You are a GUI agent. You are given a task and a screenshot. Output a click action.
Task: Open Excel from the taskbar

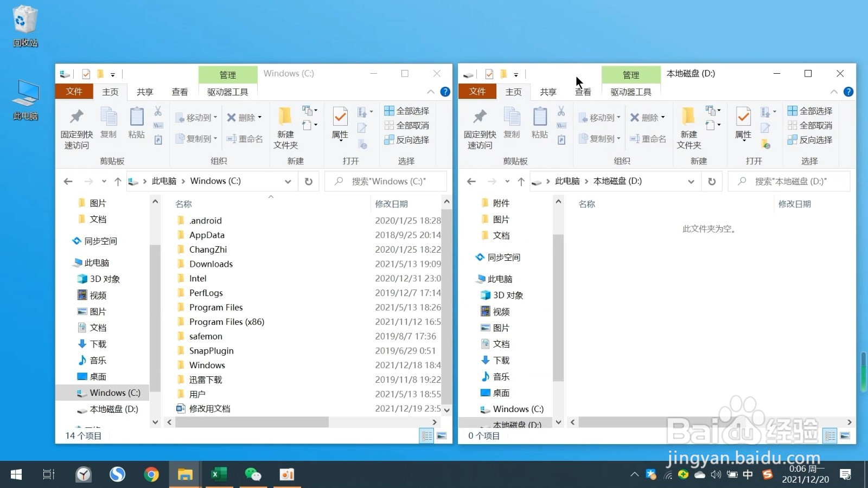[x=219, y=474]
